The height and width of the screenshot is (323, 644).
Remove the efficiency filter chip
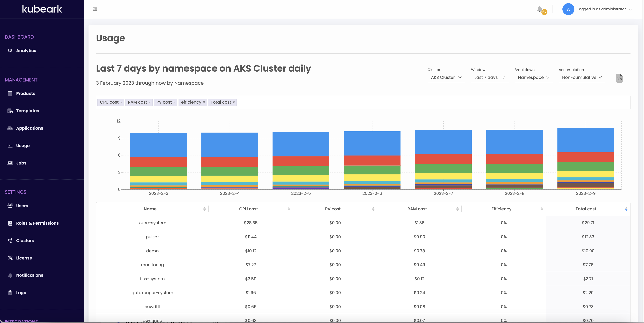click(204, 102)
